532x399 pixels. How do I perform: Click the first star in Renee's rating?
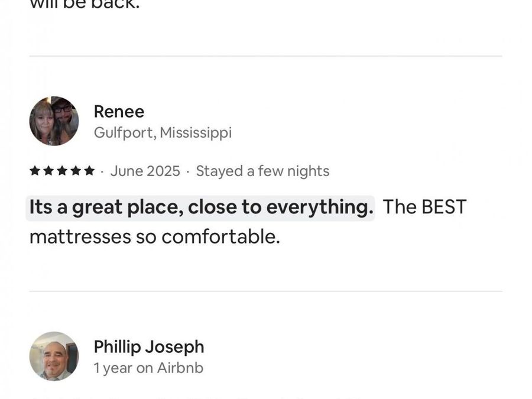tap(35, 171)
